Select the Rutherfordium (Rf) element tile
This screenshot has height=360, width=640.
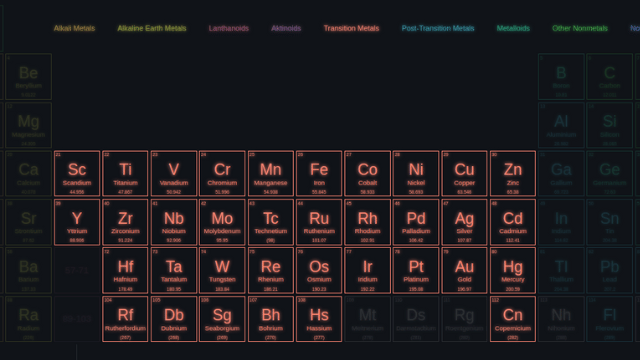(125, 319)
